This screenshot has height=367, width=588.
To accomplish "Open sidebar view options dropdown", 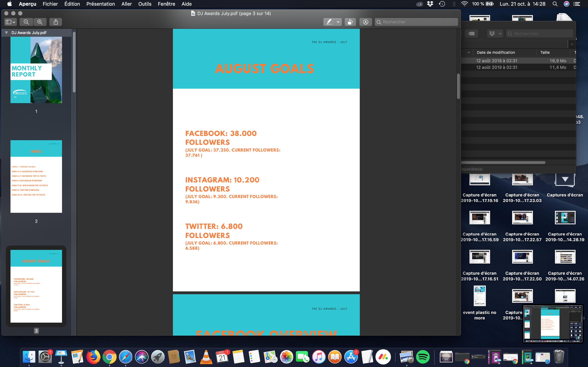I will tap(10, 22).
